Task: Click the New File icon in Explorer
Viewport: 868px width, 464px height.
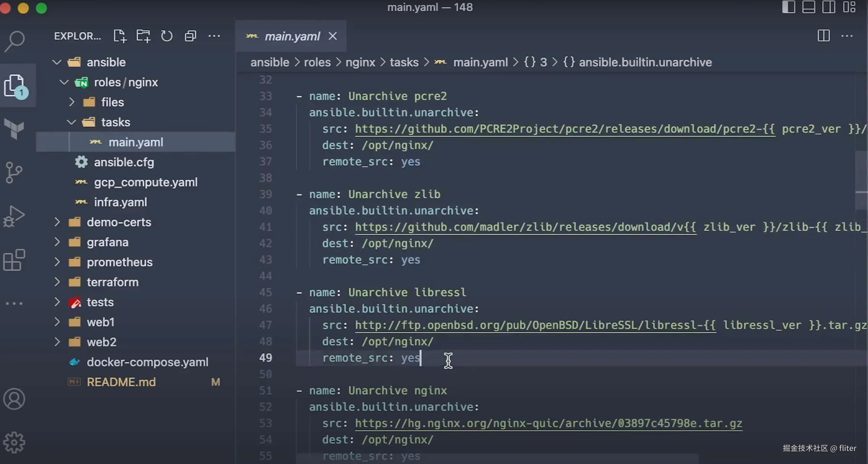Action: (x=120, y=36)
